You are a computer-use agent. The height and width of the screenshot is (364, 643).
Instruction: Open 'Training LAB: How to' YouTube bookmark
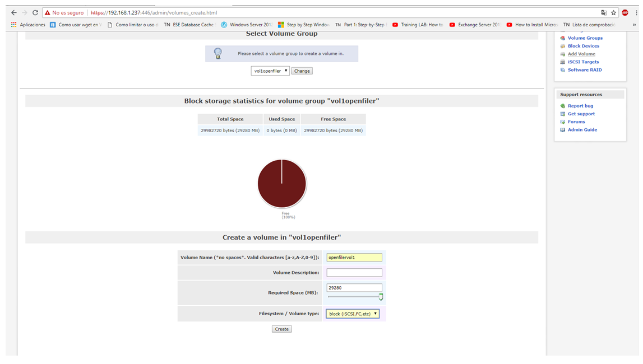(418, 25)
